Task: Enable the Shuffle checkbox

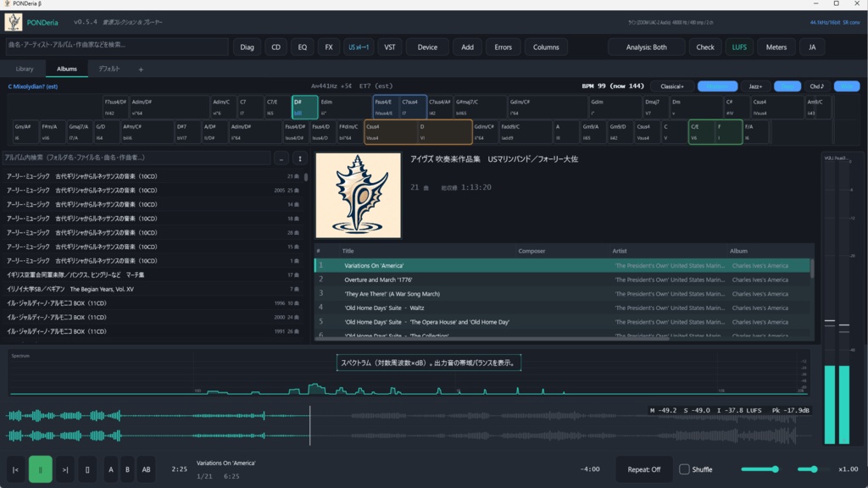Action: click(x=684, y=469)
